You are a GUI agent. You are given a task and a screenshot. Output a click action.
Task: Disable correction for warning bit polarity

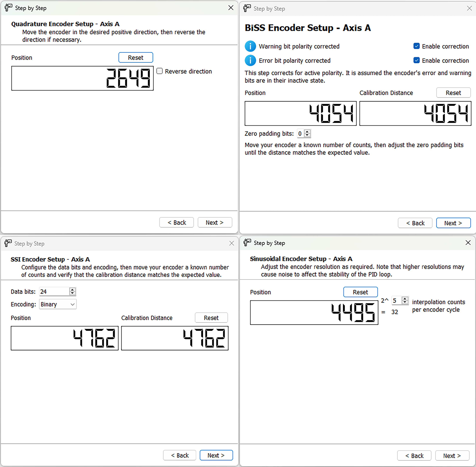(x=416, y=46)
